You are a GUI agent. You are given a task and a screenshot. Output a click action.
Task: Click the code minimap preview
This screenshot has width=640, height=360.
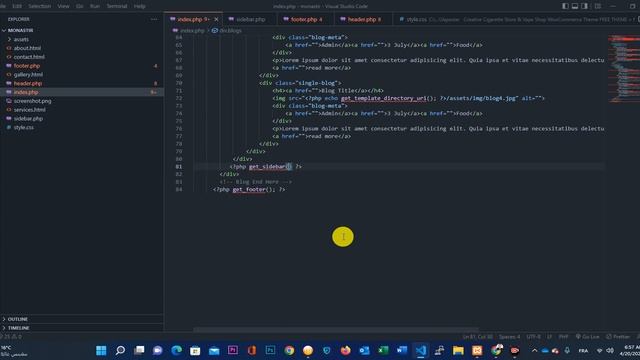[x=624, y=69]
